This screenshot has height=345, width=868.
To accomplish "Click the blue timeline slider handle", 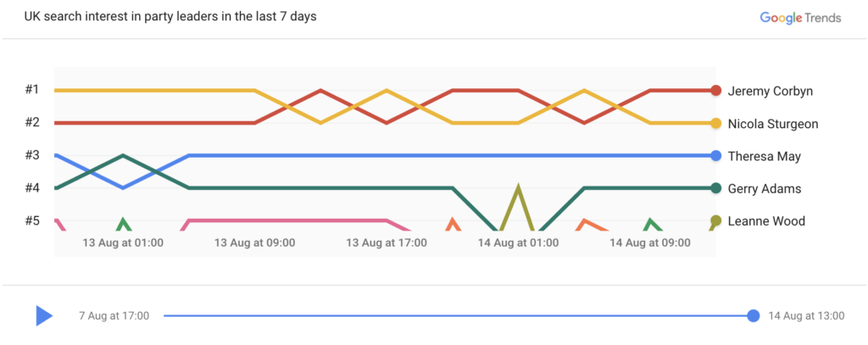I will click(753, 316).
